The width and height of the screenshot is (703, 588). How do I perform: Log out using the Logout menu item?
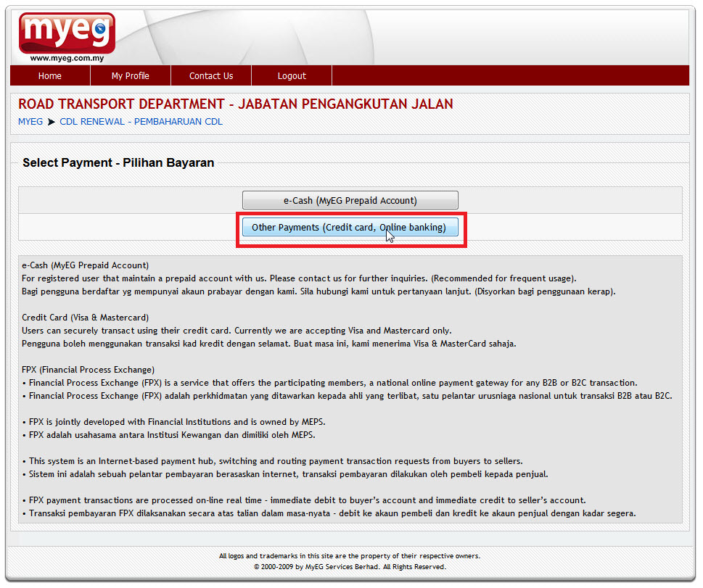[x=292, y=75]
